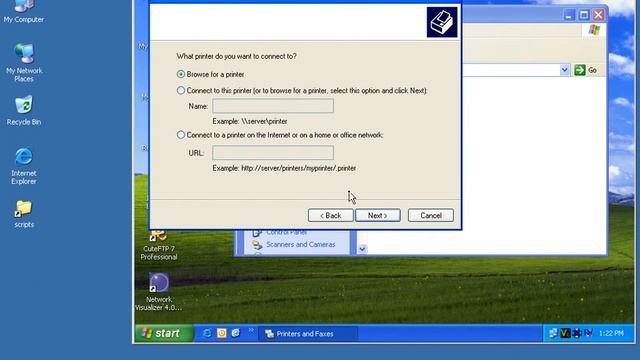Click the network tray icon
The height and width of the screenshot is (360, 640).
553,333
